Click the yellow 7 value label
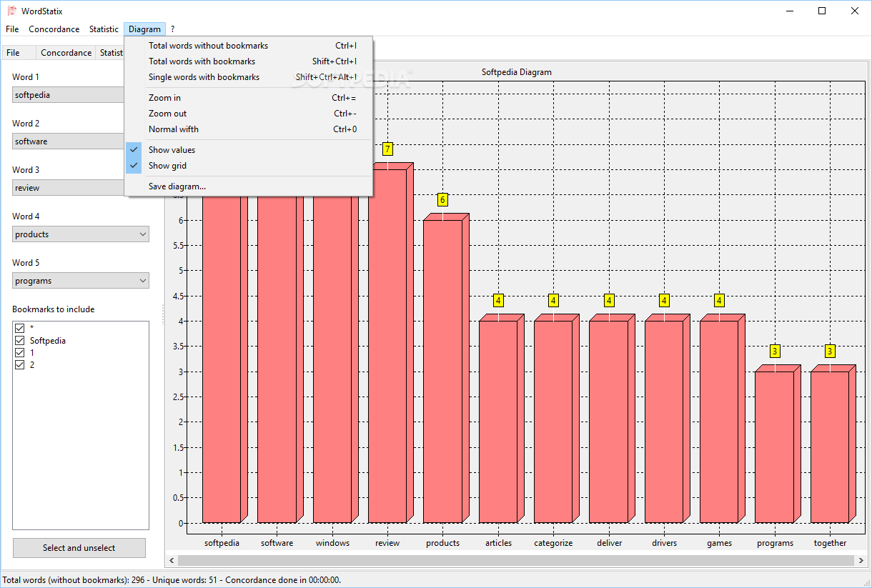 click(x=387, y=149)
